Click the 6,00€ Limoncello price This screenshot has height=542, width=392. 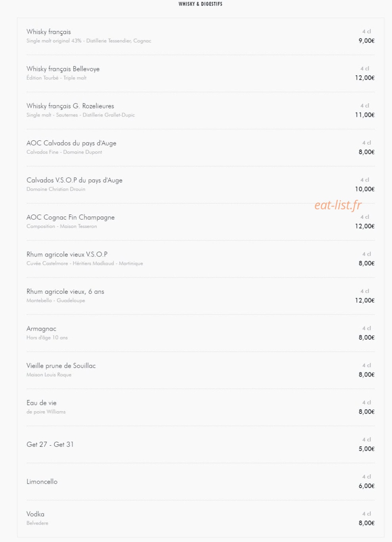[x=367, y=486]
